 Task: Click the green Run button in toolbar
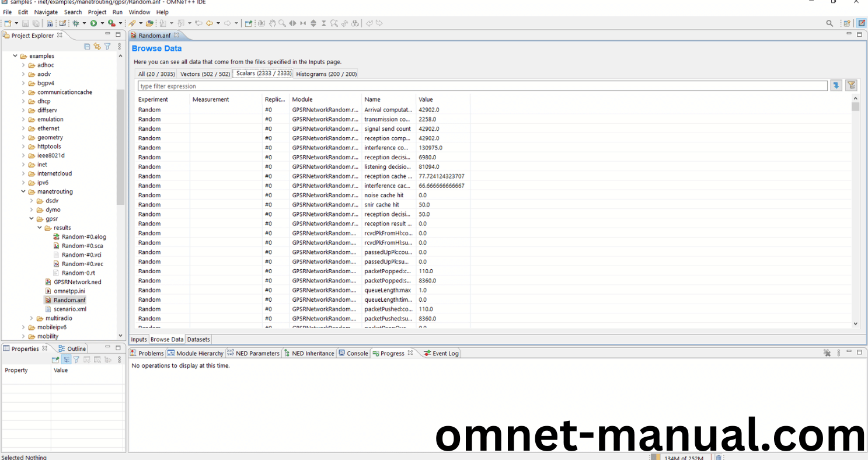[x=93, y=23]
